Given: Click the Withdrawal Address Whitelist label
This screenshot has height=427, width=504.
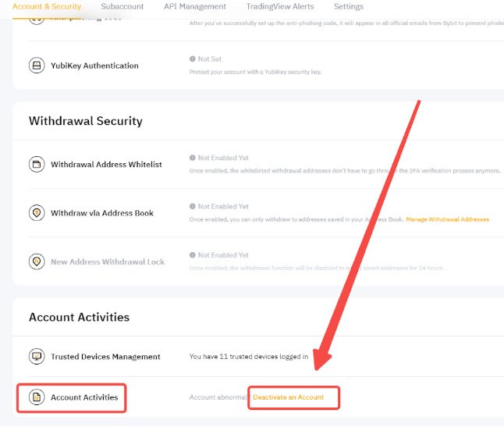Looking at the screenshot, I should 106,164.
